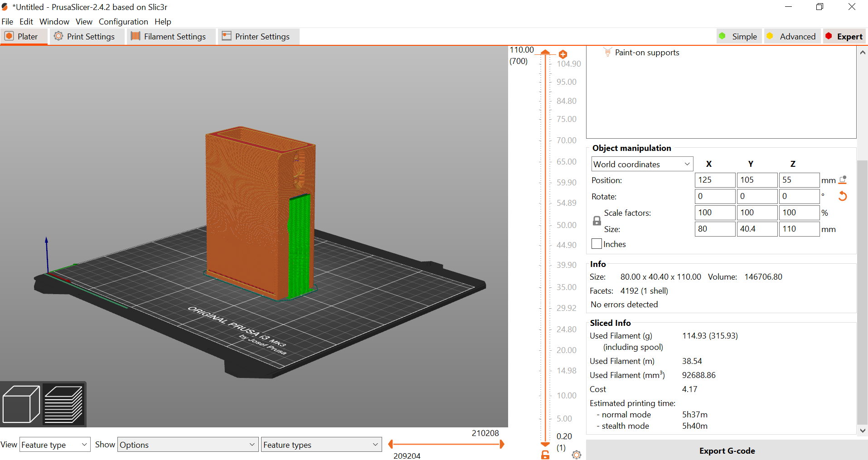Open the Help menu
Screen dimensions: 868x460
pyautogui.click(x=163, y=22)
